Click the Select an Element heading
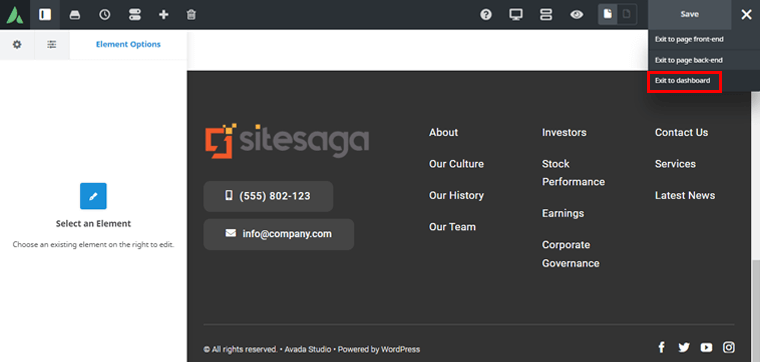The width and height of the screenshot is (760, 362). [93, 223]
